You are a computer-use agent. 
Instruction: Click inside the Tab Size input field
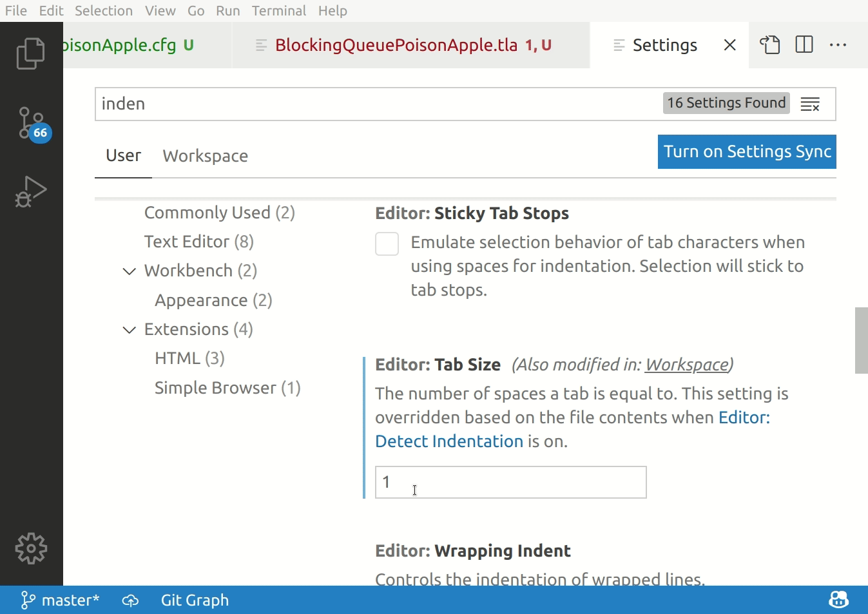click(510, 482)
